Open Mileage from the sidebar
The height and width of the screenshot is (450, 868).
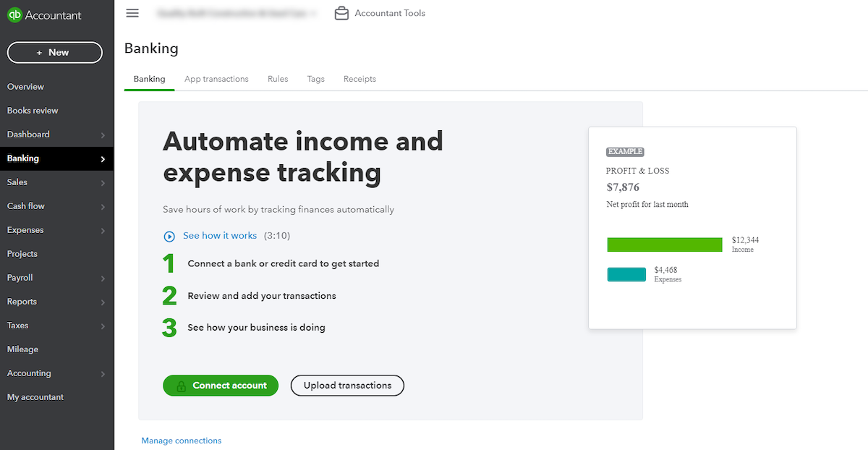(x=22, y=349)
